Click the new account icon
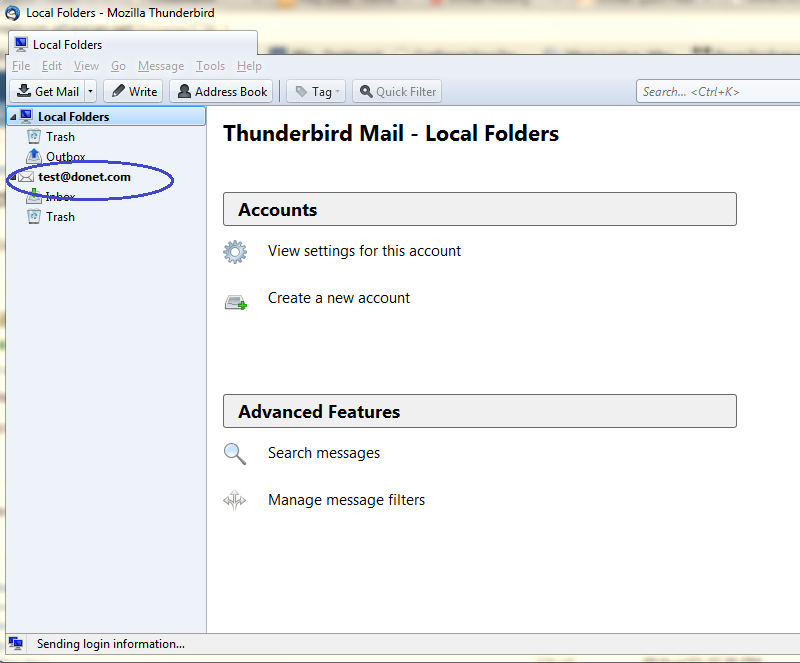 click(x=236, y=302)
